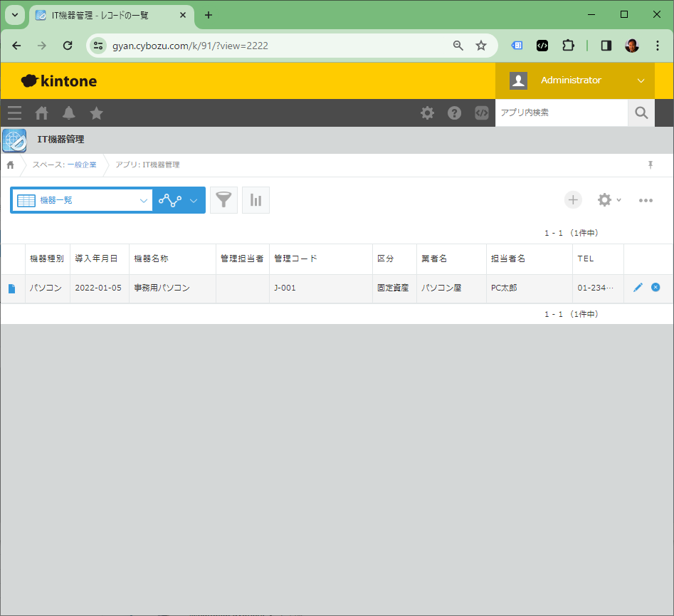Click the IT機器管理 app title

pos(60,140)
